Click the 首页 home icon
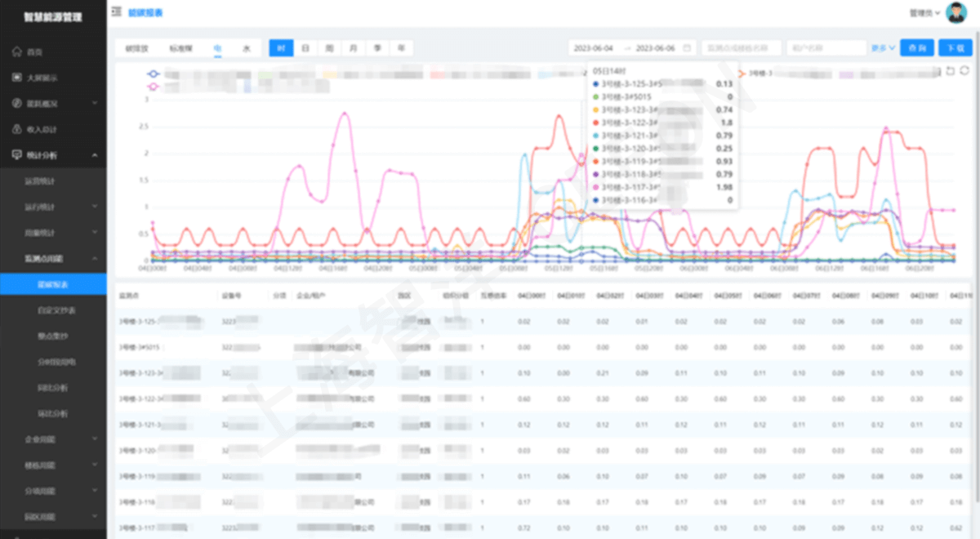The image size is (980, 539). point(17,51)
